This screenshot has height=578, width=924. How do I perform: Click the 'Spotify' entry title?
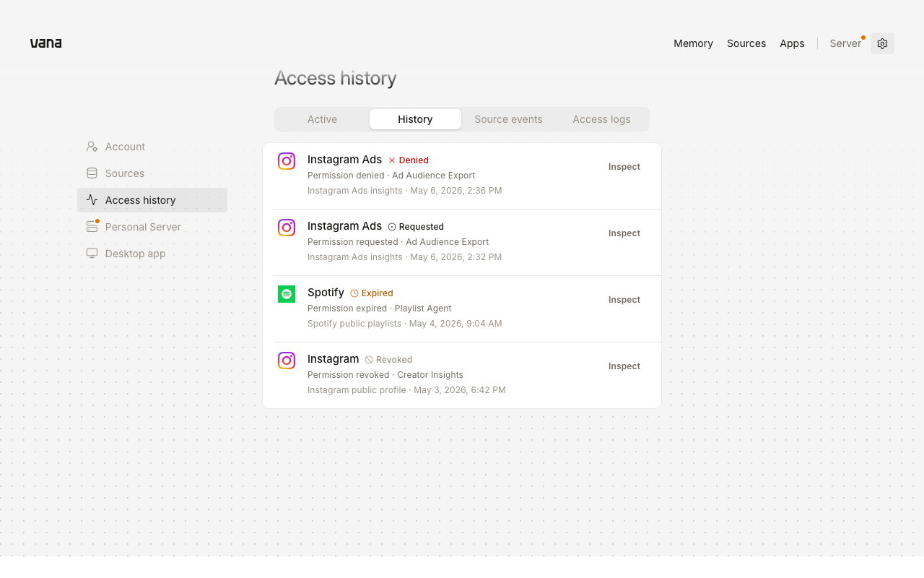326,293
